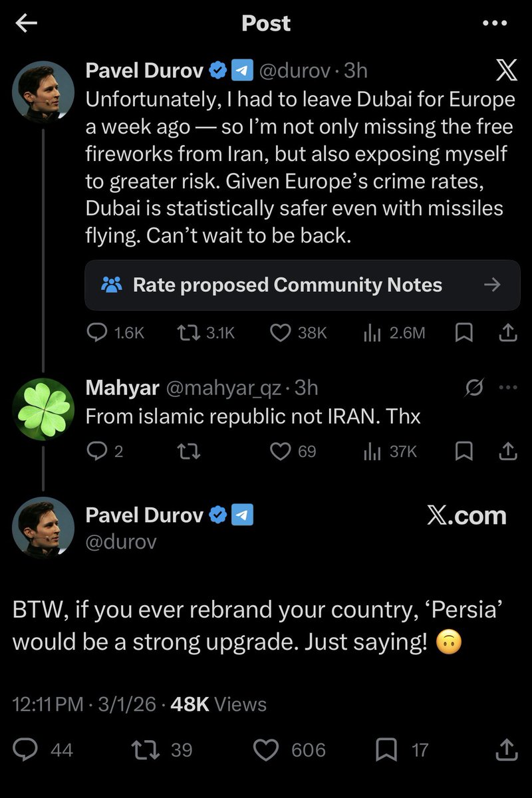This screenshot has width=532, height=798.
Task: Bookmark Durov's Dubai post
Action: 463,332
